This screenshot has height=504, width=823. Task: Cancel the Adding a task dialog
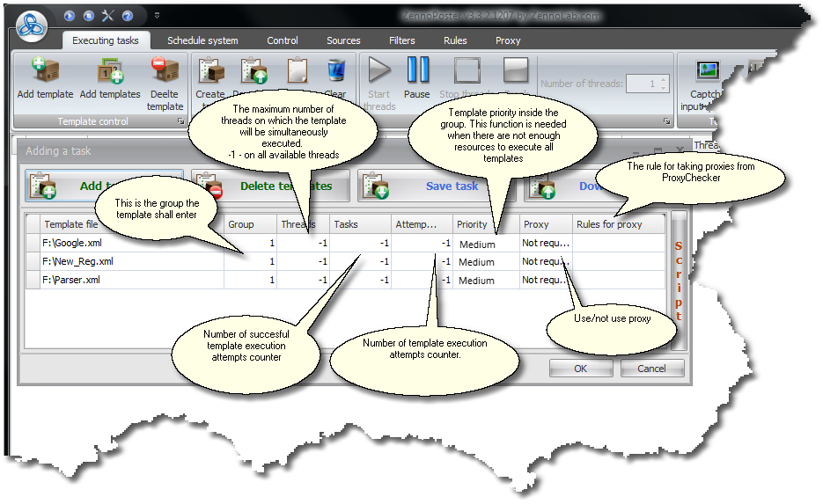[x=651, y=369]
